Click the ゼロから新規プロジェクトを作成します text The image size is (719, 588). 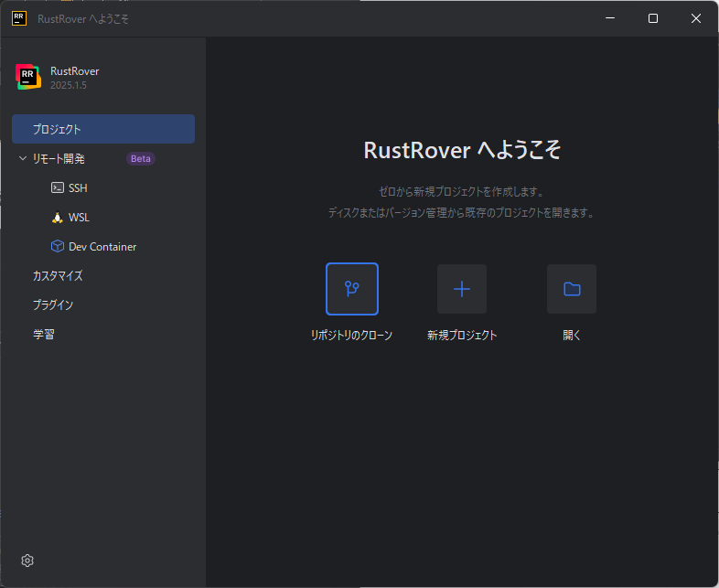coord(462,191)
